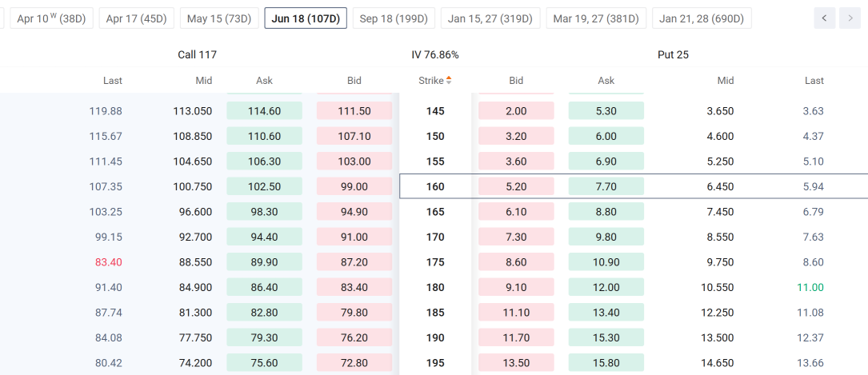Click put ask 12.00 at strike 180
868x375 pixels.
606,287
